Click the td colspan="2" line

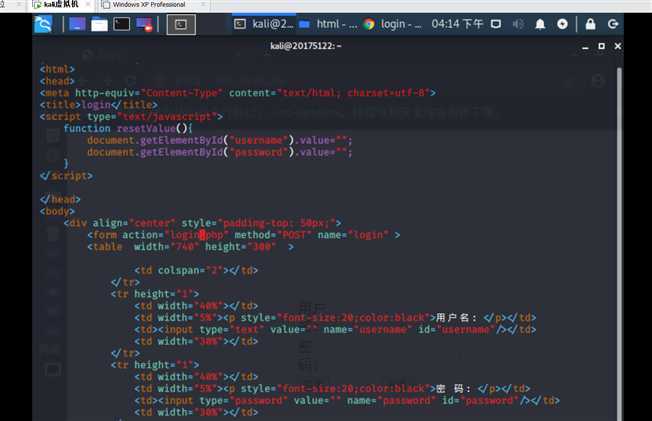(x=196, y=270)
